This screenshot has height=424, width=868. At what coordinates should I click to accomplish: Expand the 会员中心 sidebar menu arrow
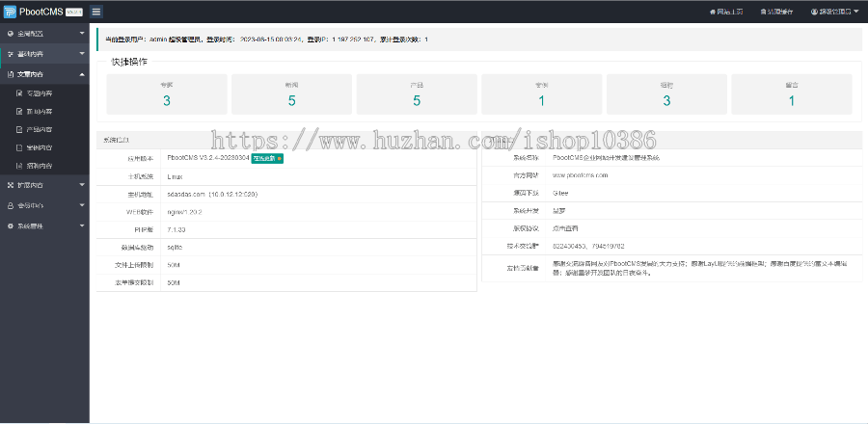(x=82, y=205)
